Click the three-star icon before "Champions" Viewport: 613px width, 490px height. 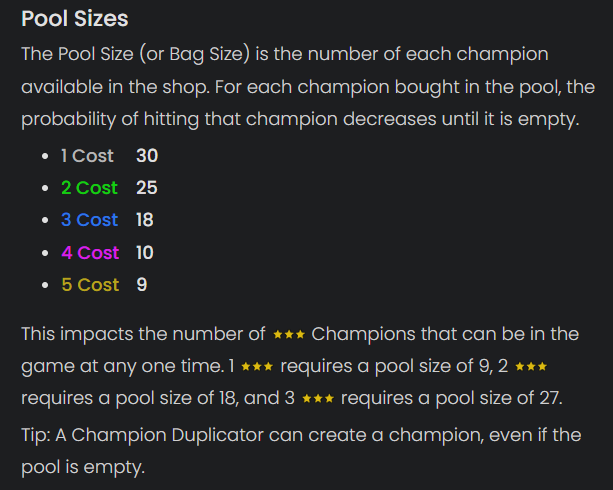(288, 334)
